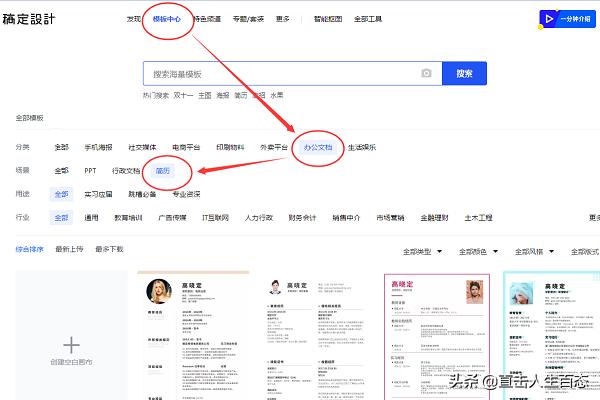The width and height of the screenshot is (600, 400).
Task: Filter industry by 教育培训
Action: coord(128,218)
